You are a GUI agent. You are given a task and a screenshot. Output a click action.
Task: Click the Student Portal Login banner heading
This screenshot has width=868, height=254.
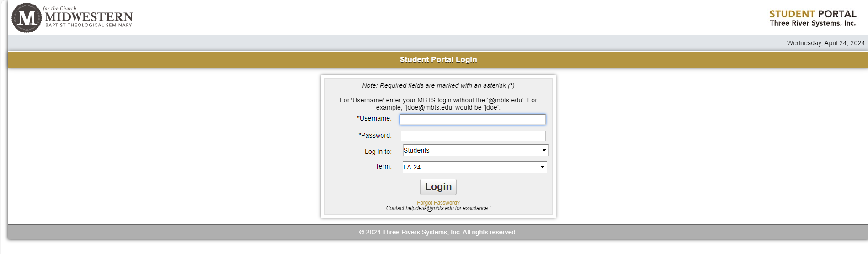click(438, 59)
